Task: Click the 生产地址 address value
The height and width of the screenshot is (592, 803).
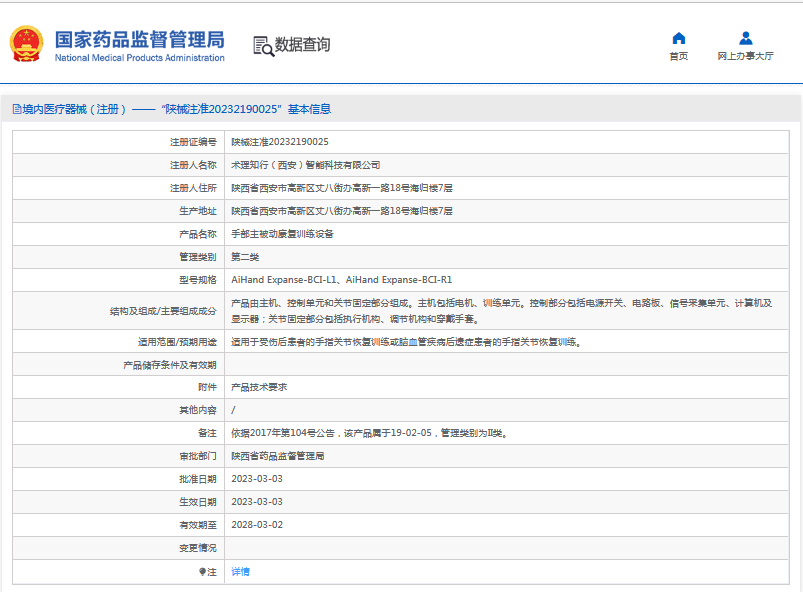Action: pyautogui.click(x=342, y=211)
